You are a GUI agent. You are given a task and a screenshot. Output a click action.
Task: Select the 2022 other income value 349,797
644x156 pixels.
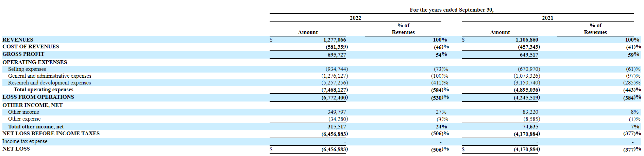pos(337,112)
